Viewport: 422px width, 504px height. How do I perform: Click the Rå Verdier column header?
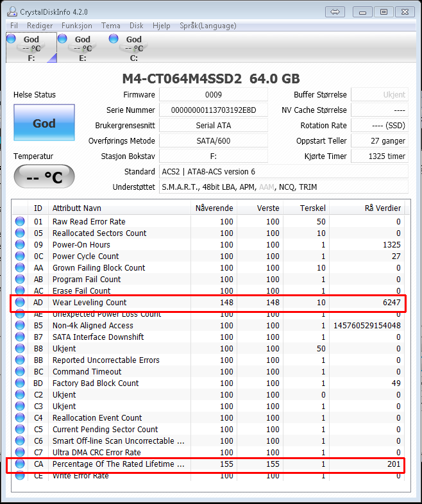coord(367,208)
